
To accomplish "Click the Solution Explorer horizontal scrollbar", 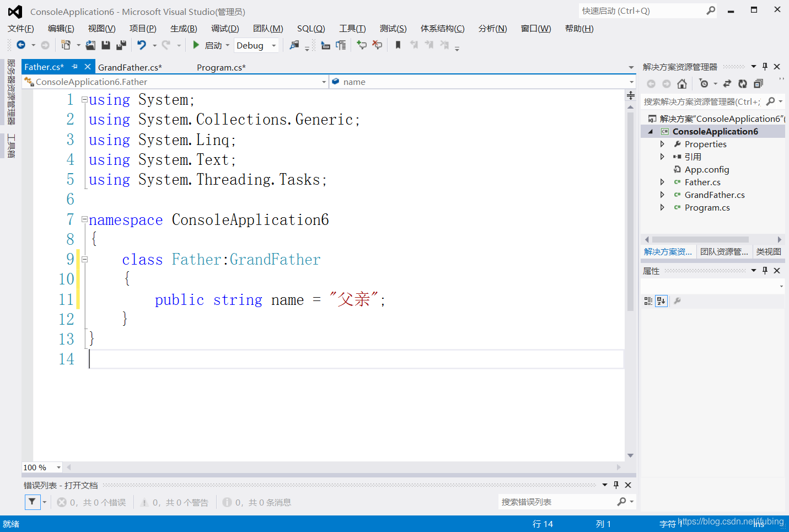I will pos(700,239).
